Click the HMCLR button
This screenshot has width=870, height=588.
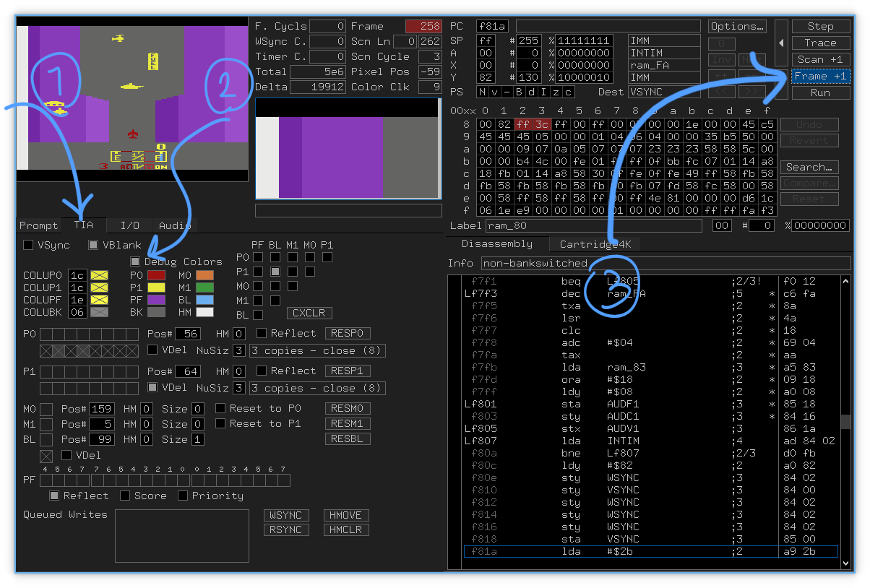coord(346,529)
